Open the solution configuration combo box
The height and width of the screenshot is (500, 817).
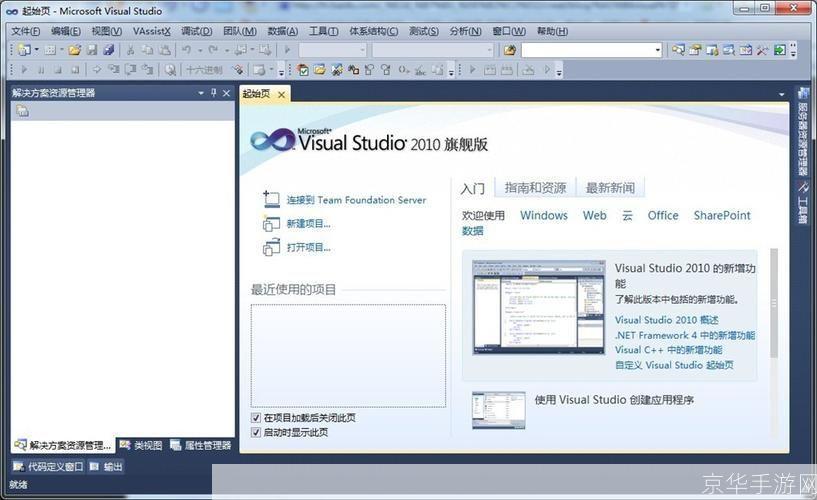(x=332, y=50)
